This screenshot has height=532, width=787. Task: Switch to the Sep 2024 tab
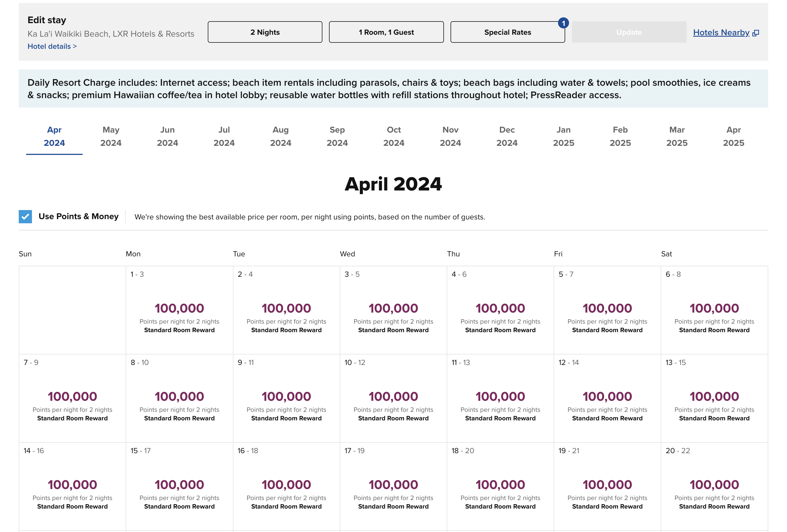[337, 136]
